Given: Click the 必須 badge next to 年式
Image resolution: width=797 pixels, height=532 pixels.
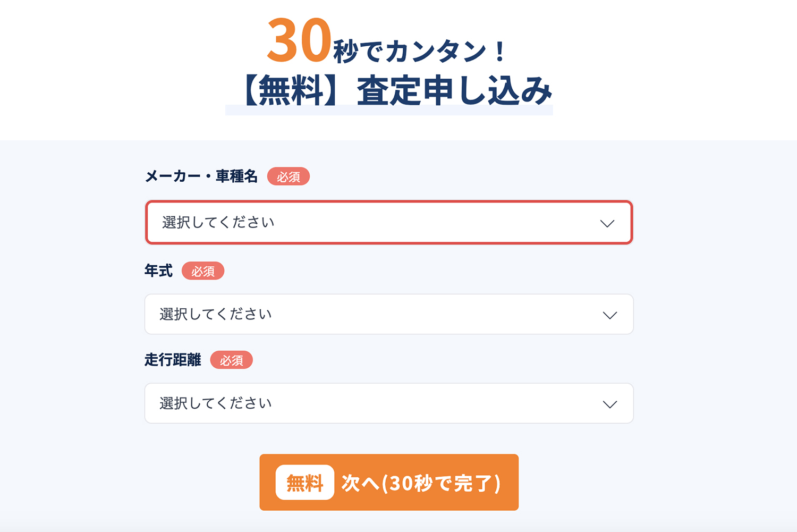Looking at the screenshot, I should 204,271.
